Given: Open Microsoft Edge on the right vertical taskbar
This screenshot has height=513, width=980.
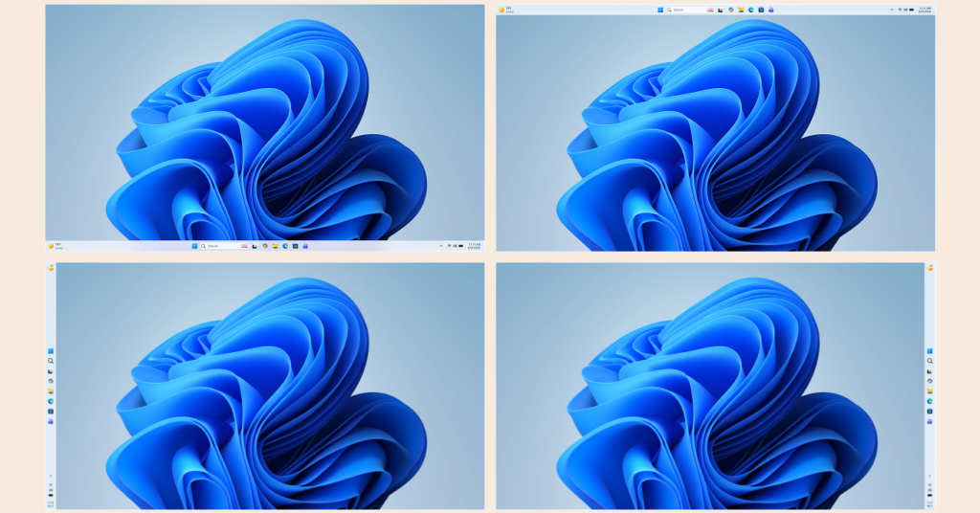Looking at the screenshot, I should tap(929, 401).
